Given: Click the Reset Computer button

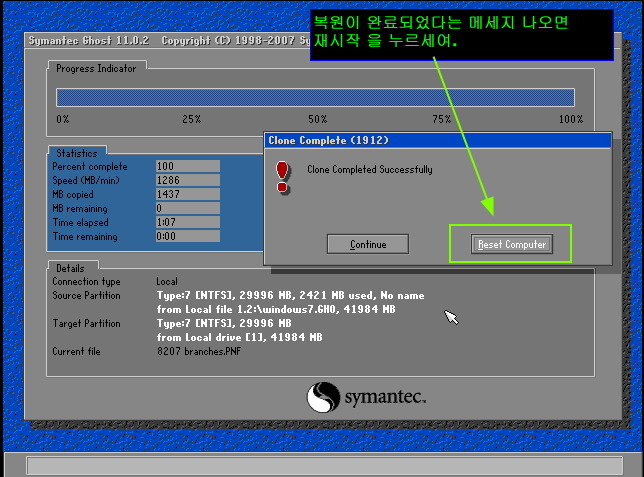Looking at the screenshot, I should [x=511, y=244].
